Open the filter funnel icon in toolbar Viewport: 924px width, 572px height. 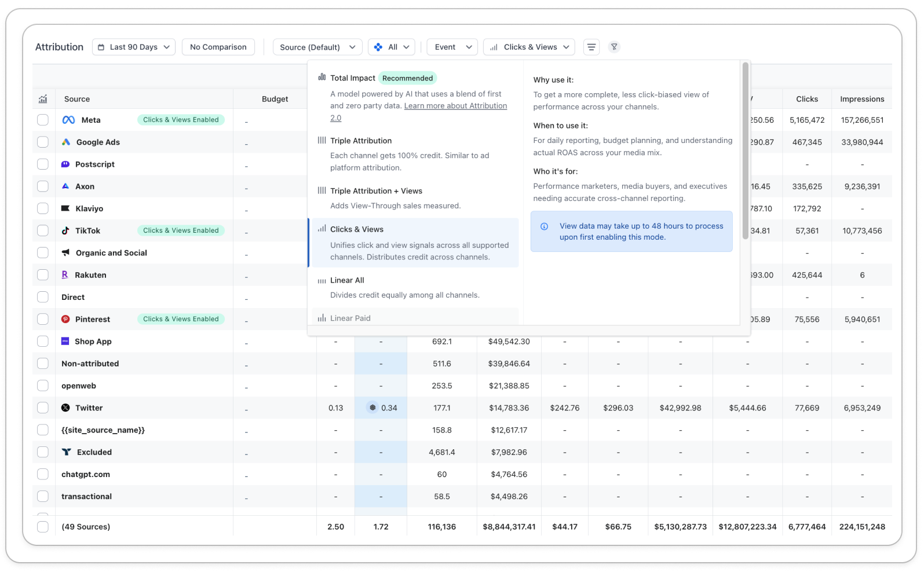(614, 47)
